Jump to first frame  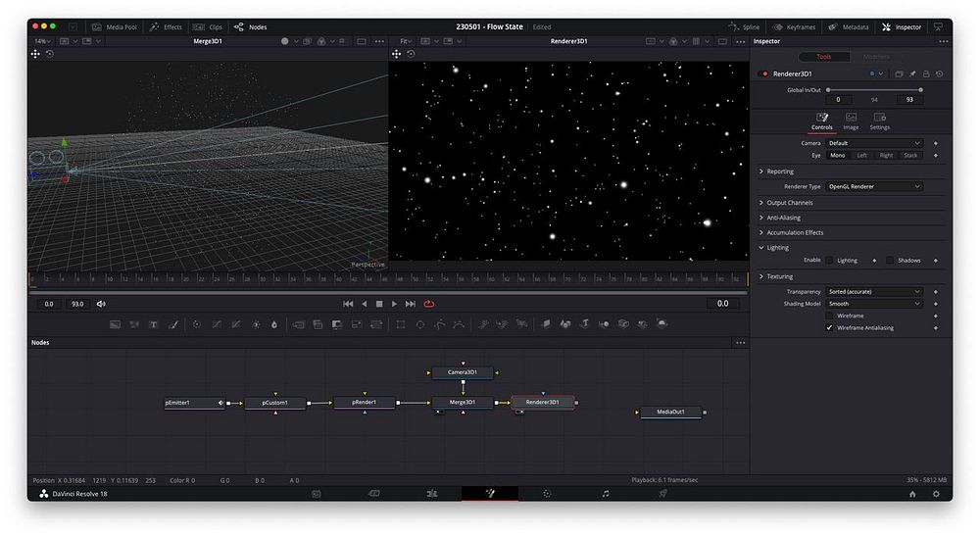348,304
